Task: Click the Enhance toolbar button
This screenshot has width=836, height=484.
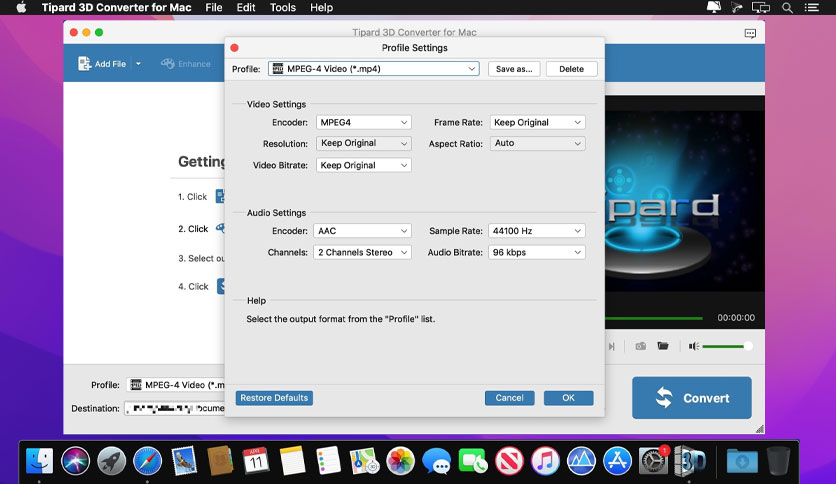Action: pyautogui.click(x=186, y=63)
